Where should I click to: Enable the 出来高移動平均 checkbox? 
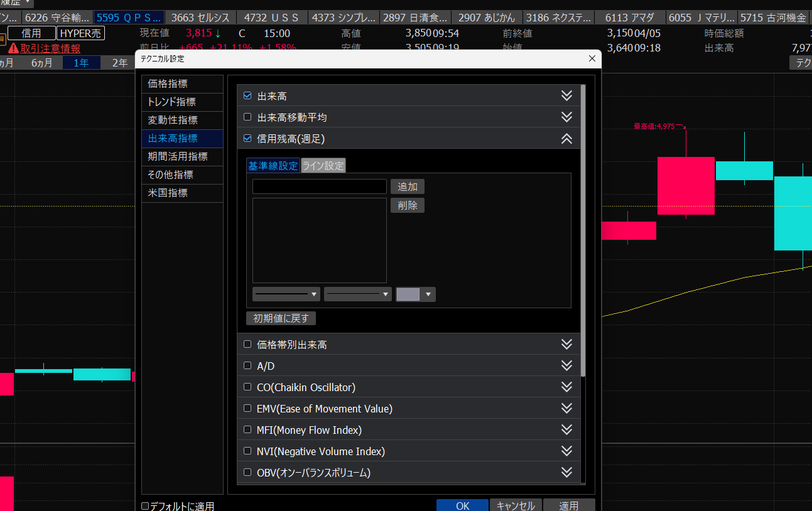click(x=247, y=117)
